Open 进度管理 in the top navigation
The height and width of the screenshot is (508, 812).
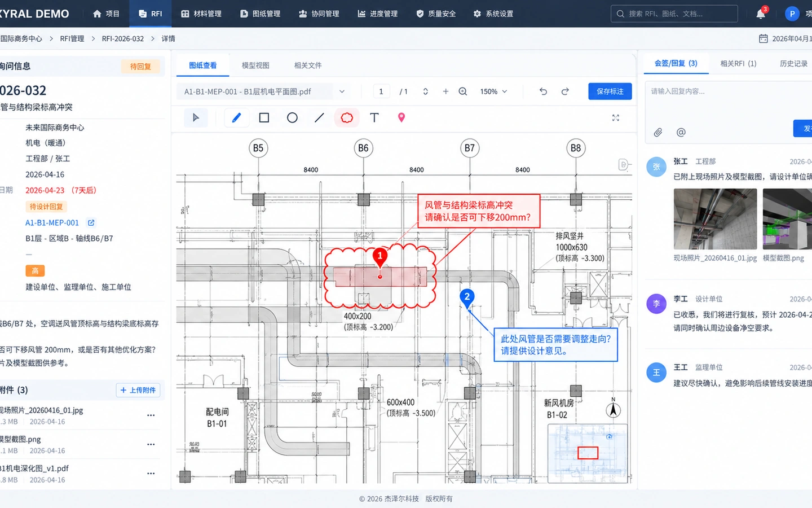[378, 14]
